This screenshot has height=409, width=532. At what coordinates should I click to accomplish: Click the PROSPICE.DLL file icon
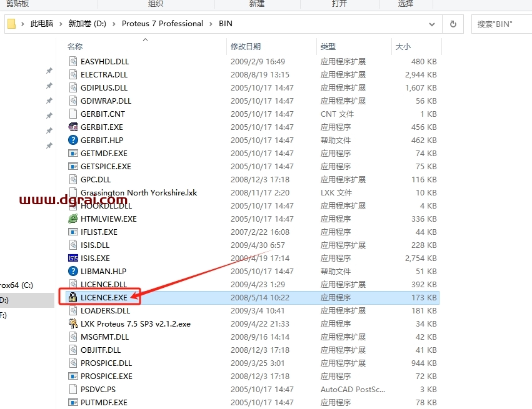[x=73, y=363]
